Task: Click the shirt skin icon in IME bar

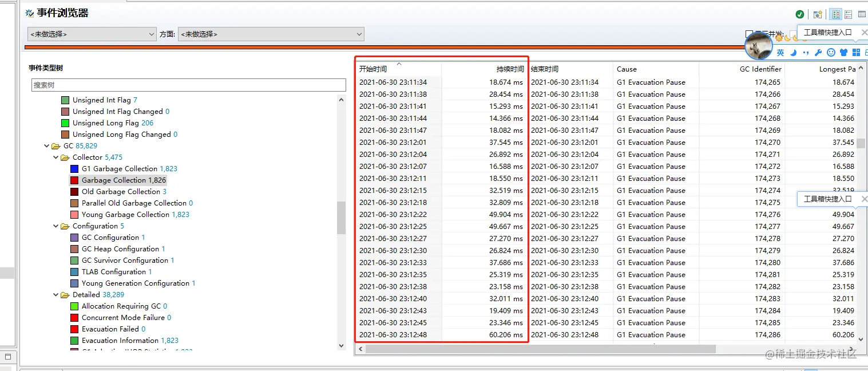Action: pos(843,53)
